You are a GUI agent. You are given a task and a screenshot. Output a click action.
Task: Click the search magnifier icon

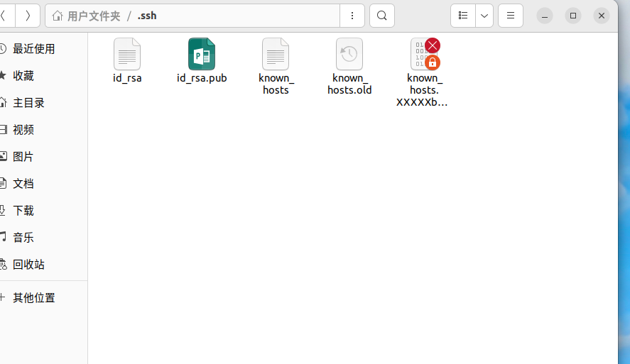(382, 16)
